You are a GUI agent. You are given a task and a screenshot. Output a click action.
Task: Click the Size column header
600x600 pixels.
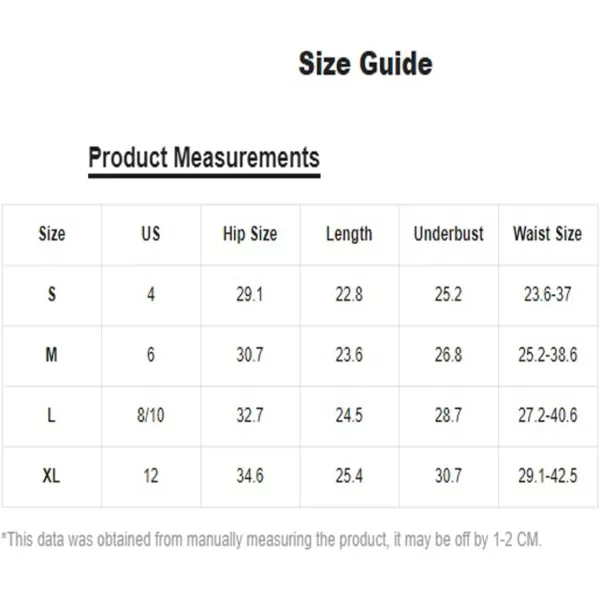click(52, 233)
